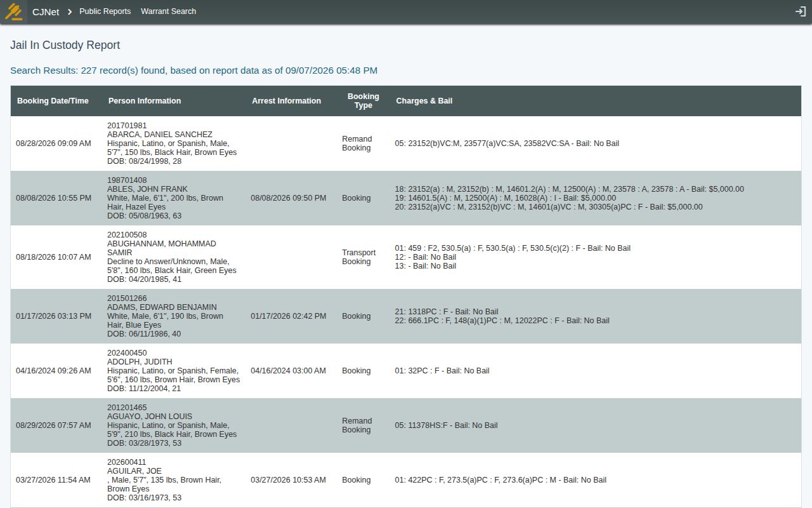Click the breadcrumb chevron after CJNet

(x=70, y=11)
